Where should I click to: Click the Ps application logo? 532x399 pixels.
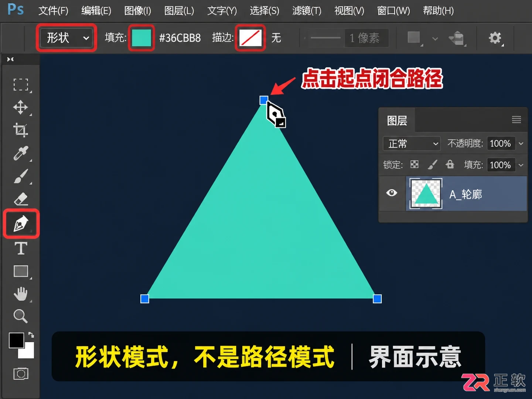pyautogui.click(x=16, y=9)
